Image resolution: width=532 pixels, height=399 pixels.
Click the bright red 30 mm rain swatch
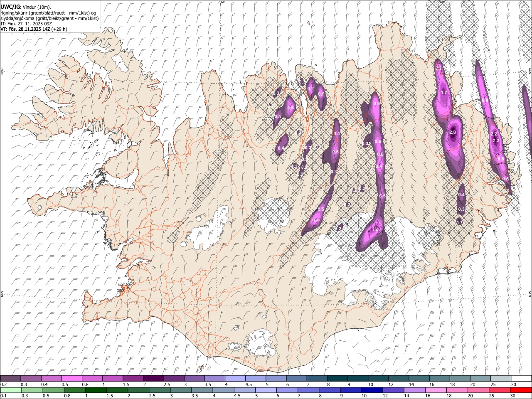point(520,390)
